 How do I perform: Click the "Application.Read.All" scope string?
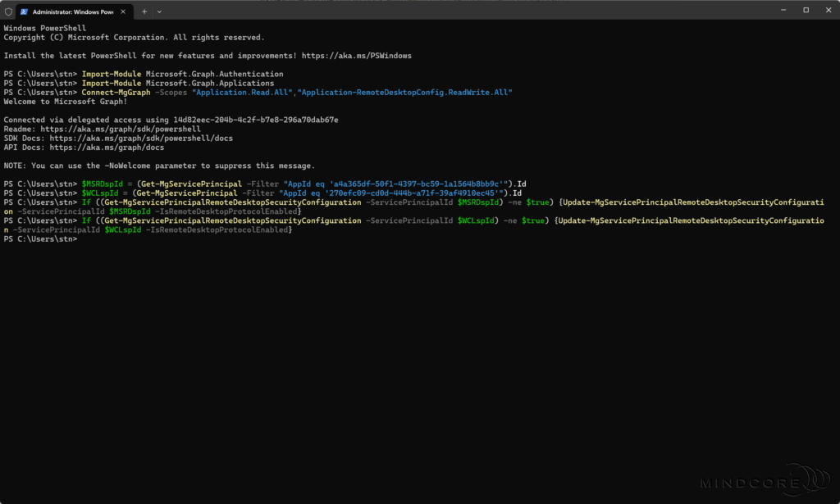(242, 92)
